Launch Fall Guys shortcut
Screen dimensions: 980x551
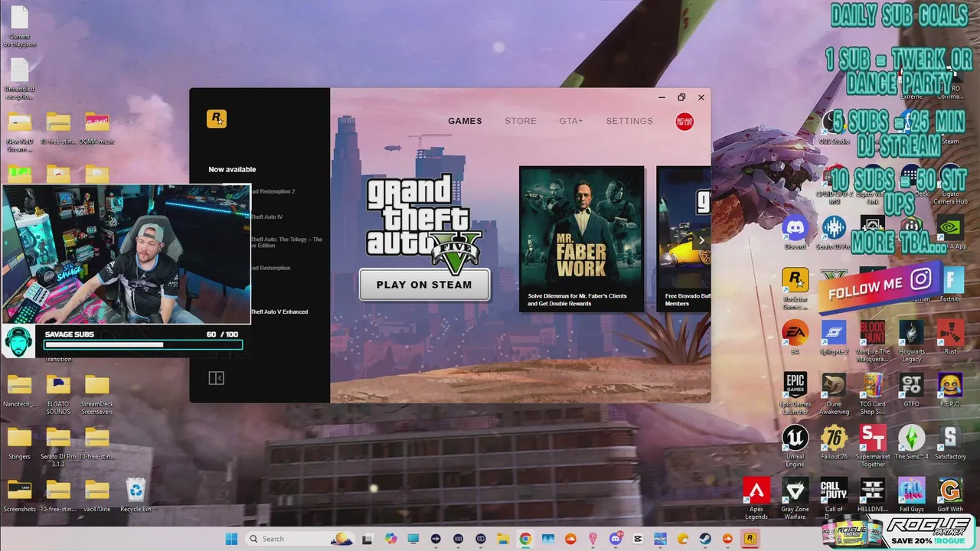click(911, 495)
